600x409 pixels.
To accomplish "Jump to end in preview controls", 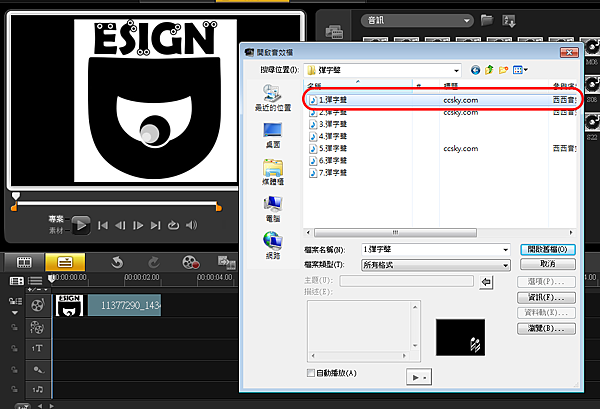I will tap(155, 225).
